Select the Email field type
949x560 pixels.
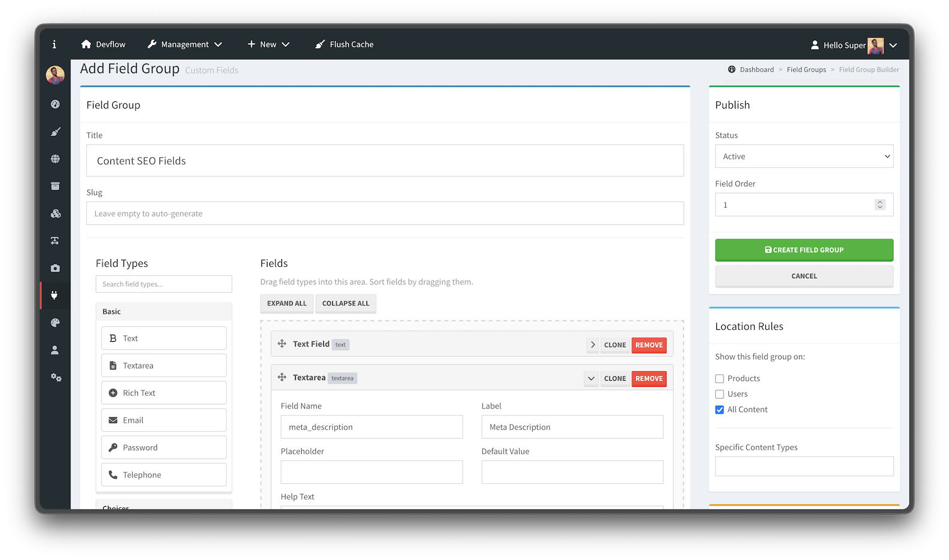pyautogui.click(x=164, y=420)
